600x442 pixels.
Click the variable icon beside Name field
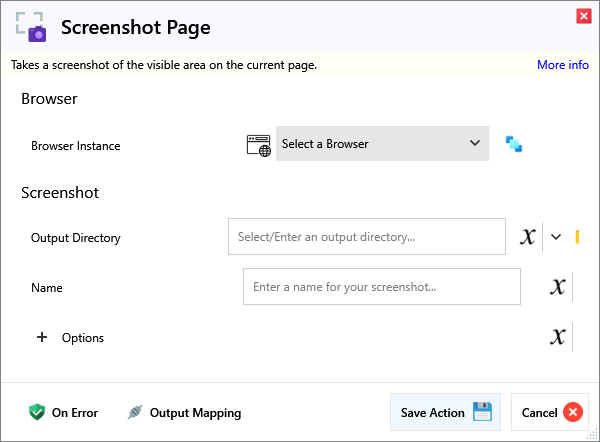(558, 287)
